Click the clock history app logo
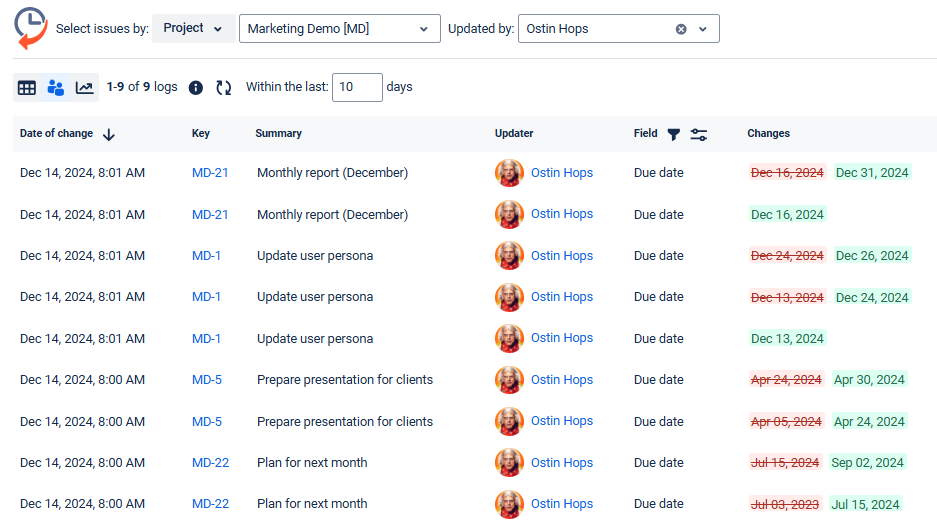The height and width of the screenshot is (528, 937). [30, 27]
